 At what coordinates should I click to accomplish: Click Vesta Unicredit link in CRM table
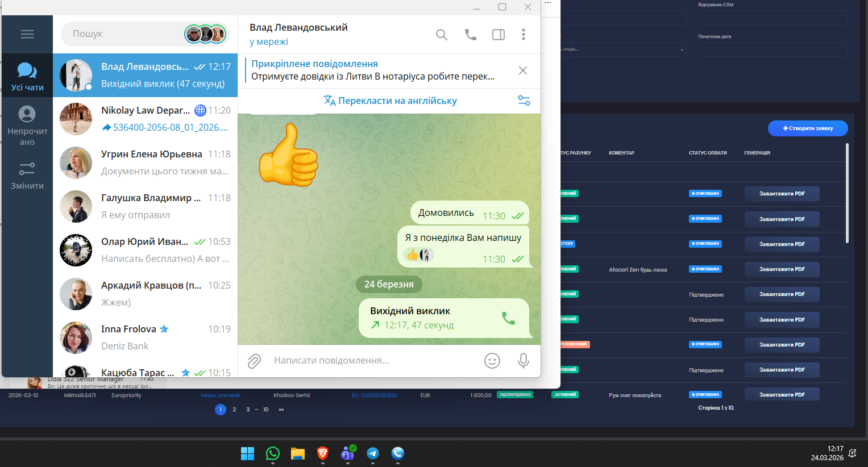coord(220,395)
